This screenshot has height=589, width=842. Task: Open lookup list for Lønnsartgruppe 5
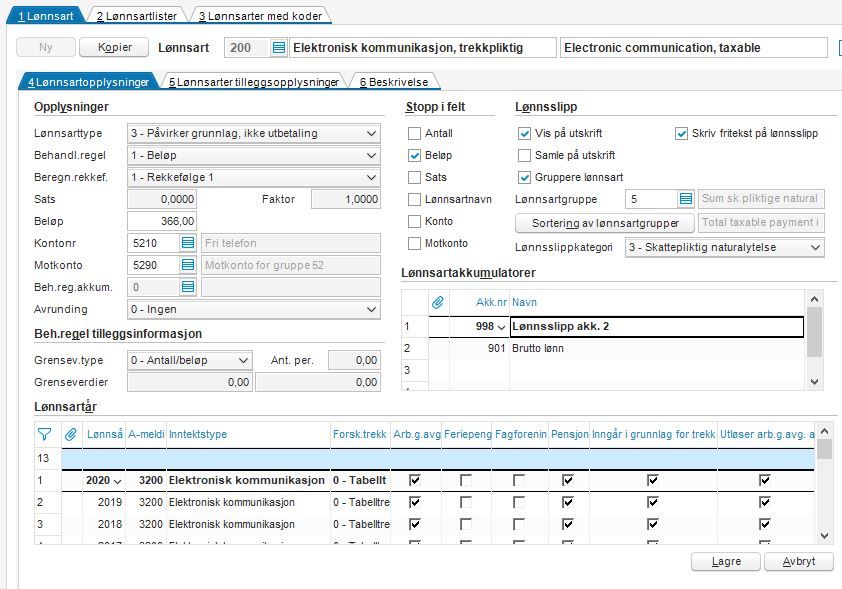coord(686,199)
